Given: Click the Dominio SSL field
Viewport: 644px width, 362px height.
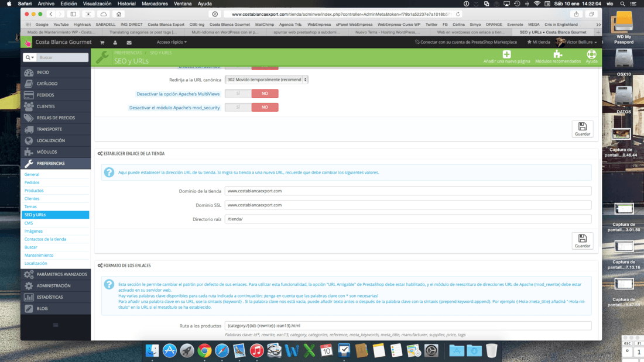Looking at the screenshot, I should [x=408, y=205].
